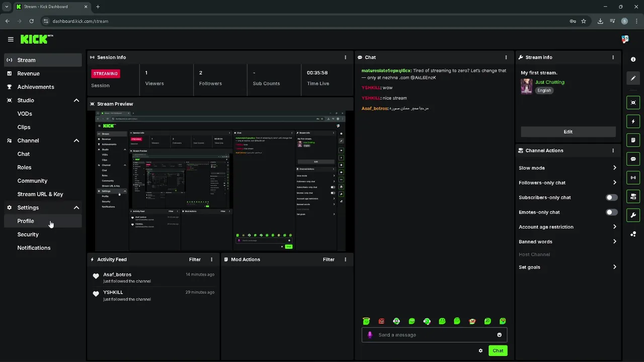Click Filter in Mod Actions
The image size is (644, 362).
[329, 259]
